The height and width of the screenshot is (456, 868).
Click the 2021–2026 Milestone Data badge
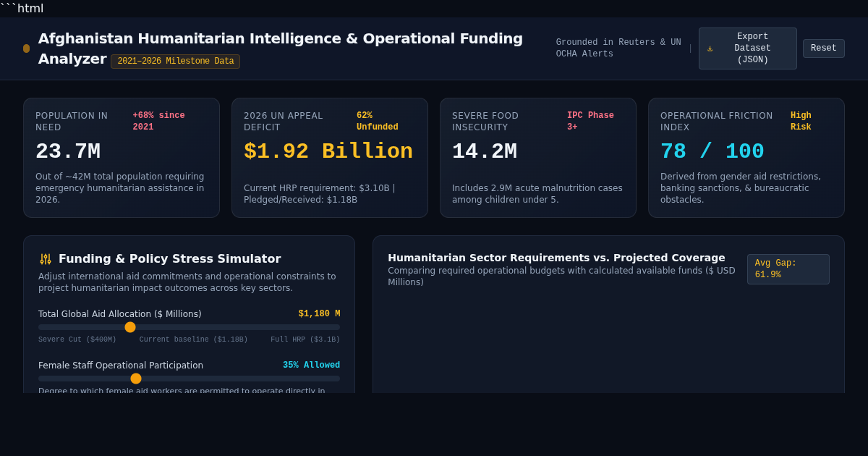(175, 62)
